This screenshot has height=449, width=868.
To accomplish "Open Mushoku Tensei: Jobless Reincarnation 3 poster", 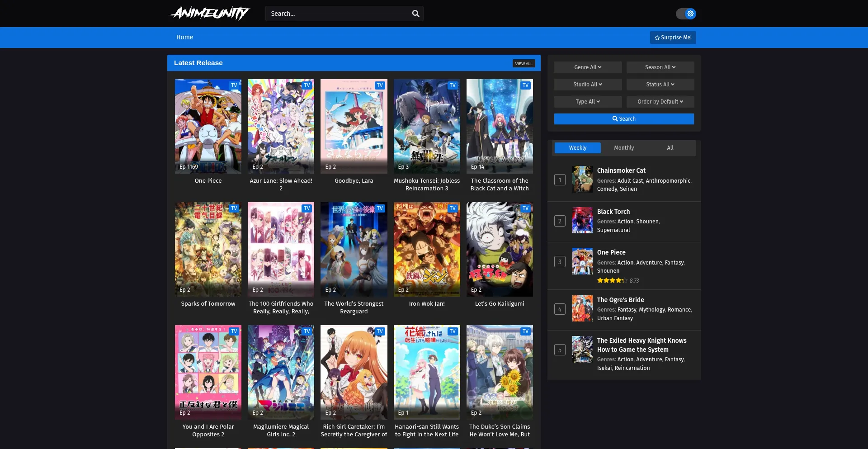I will tap(427, 126).
